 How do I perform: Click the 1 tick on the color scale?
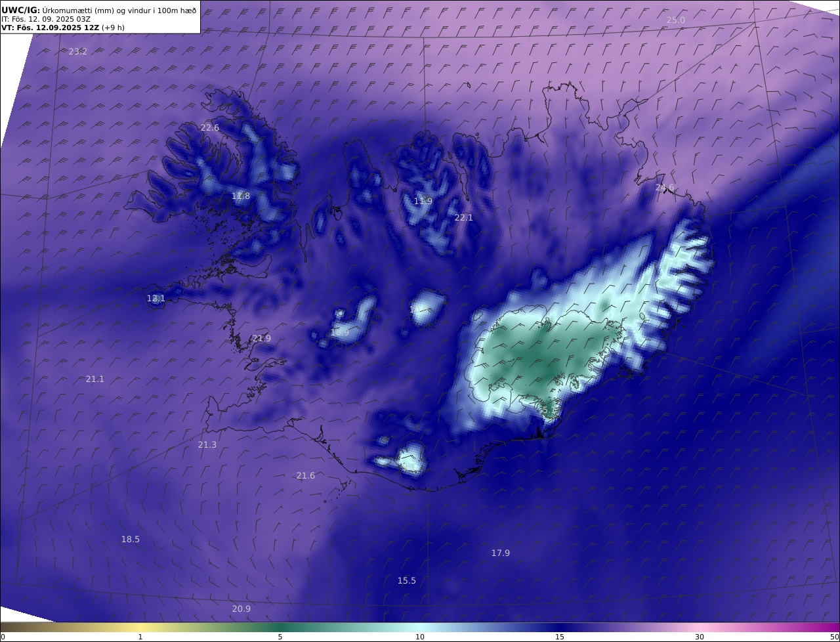coord(140,637)
